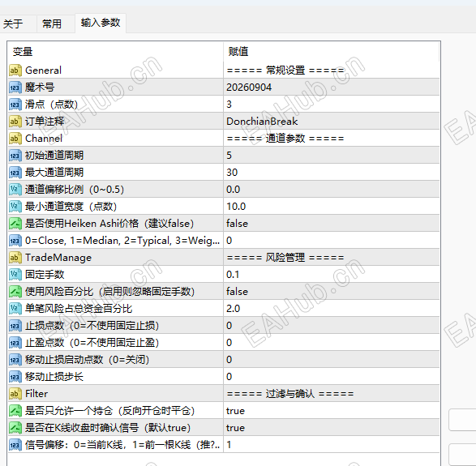476x466 pixels.
Task: Select the 通道偏移比例 value 0.0
Action: [x=234, y=190]
